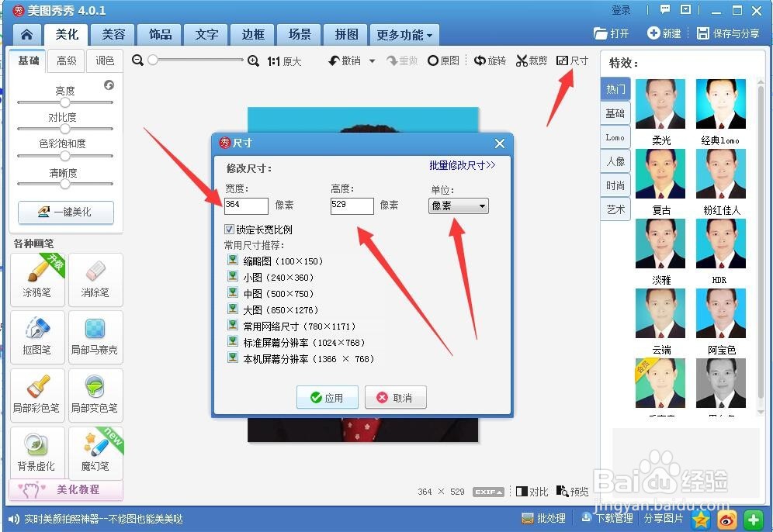
Task: Click the zoom in magnifier icon
Action: click(253, 60)
